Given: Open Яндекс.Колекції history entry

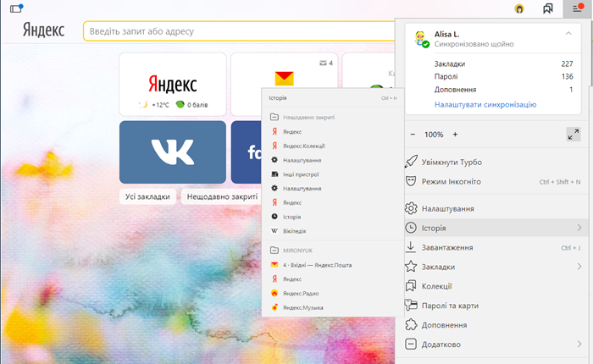Looking at the screenshot, I should (x=333, y=146).
